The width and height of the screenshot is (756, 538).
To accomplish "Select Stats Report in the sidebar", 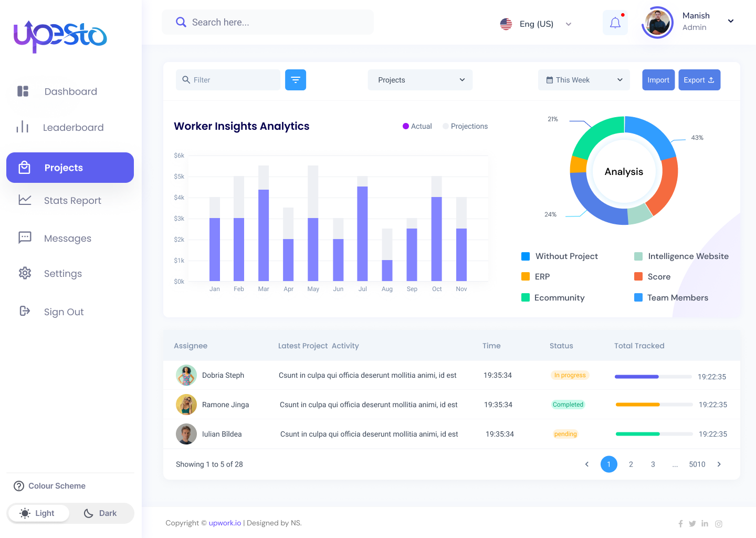I will (72, 201).
